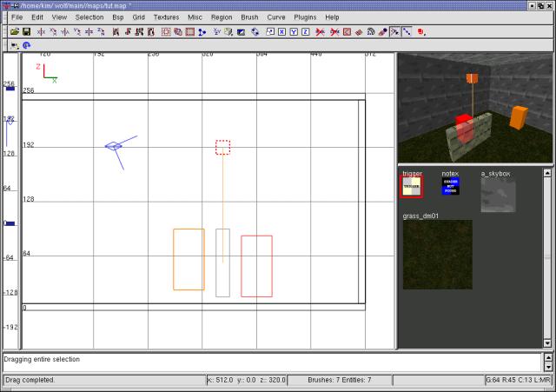
Task: Select the notex texture thumbnail
Action: tap(450, 186)
